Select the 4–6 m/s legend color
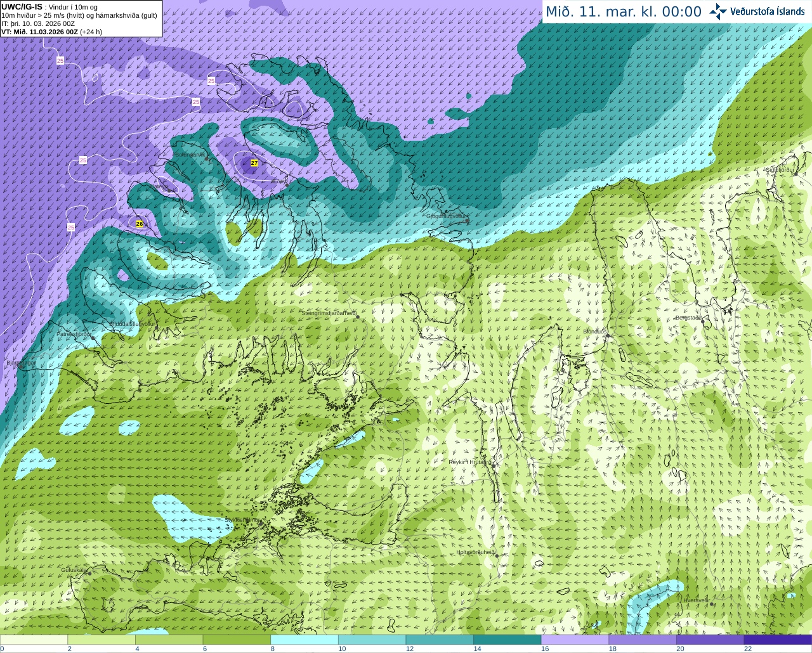Screen dimensions: 812x653 click(x=169, y=640)
